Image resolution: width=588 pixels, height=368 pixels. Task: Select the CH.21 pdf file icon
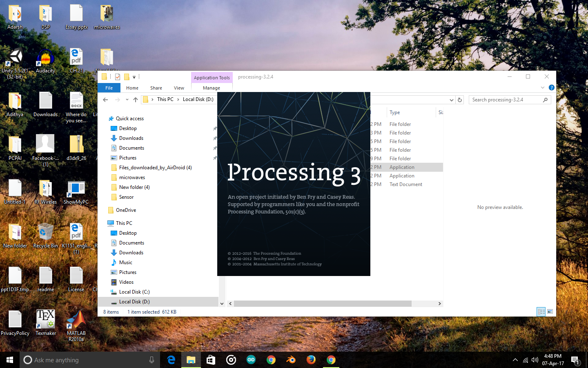tap(76, 61)
